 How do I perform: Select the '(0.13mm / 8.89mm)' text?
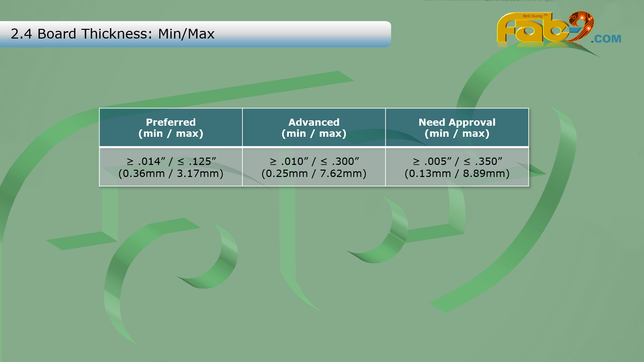click(x=457, y=174)
